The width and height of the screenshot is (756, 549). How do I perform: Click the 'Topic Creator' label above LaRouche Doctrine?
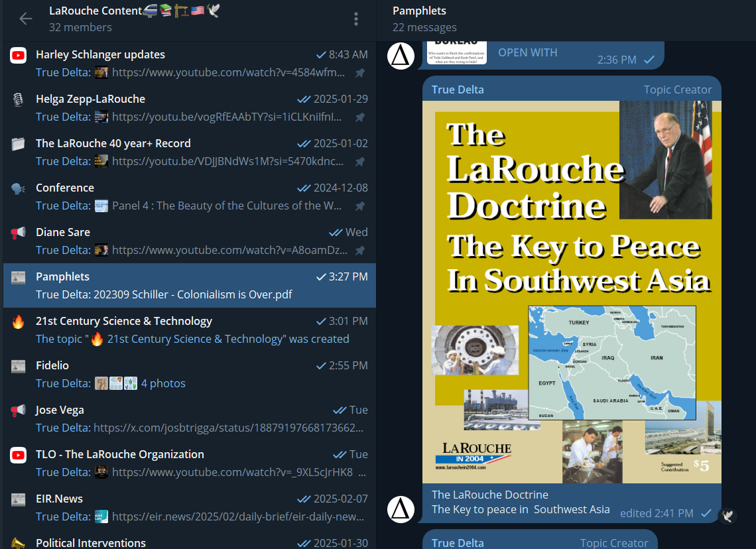pyautogui.click(x=677, y=90)
